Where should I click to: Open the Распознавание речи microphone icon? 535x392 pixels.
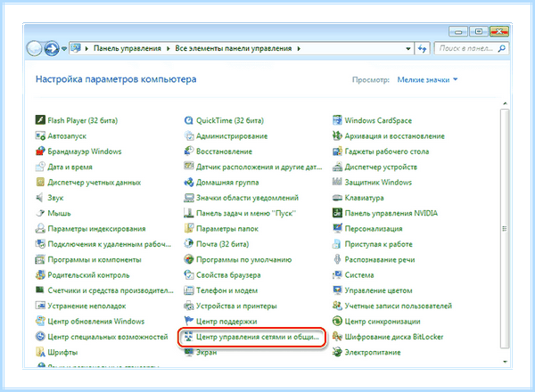(337, 259)
